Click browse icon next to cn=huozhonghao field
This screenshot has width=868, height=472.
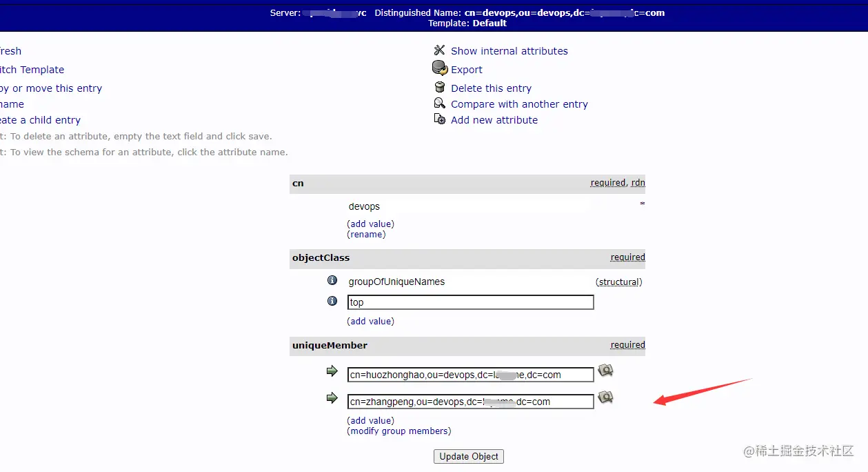[x=605, y=371]
